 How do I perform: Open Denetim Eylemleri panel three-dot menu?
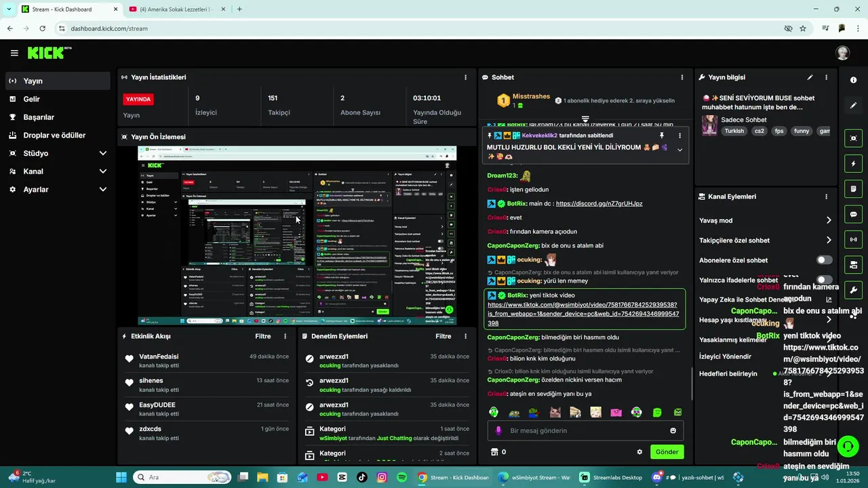coord(465,336)
